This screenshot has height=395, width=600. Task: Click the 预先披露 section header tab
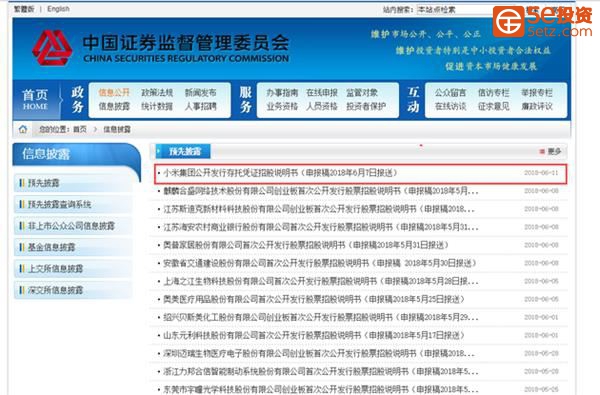pos(183,152)
